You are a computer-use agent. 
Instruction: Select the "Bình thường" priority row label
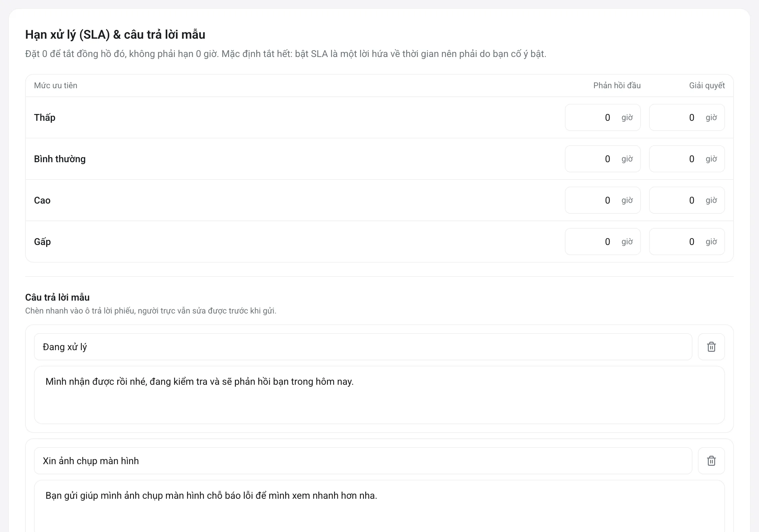click(60, 159)
